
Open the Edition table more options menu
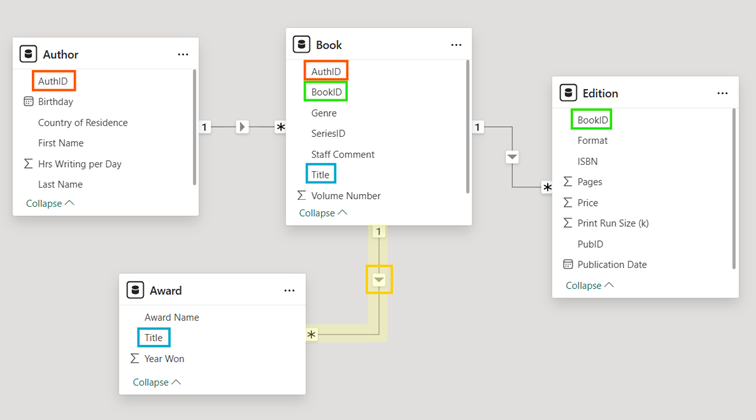pos(722,93)
